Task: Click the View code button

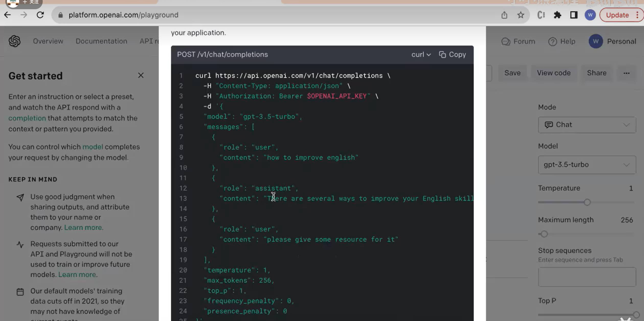Action: click(553, 73)
